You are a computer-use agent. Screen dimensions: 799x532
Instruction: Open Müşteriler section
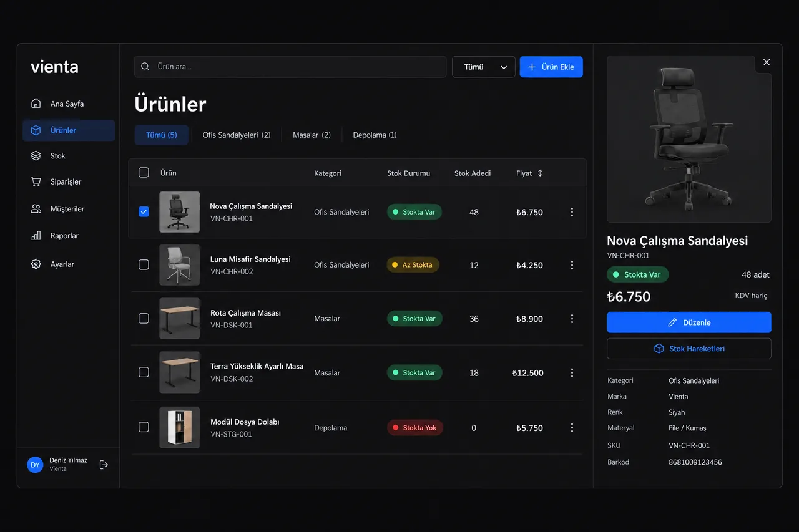pos(69,209)
